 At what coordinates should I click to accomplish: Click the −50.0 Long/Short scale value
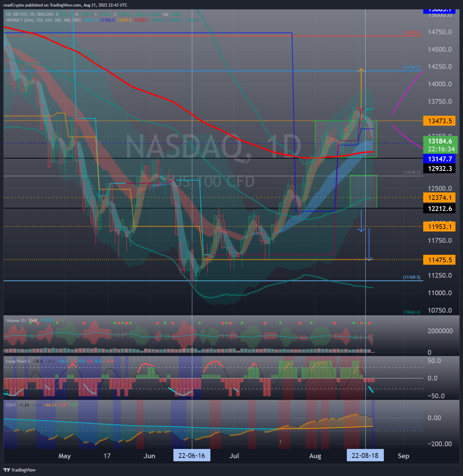(436, 396)
